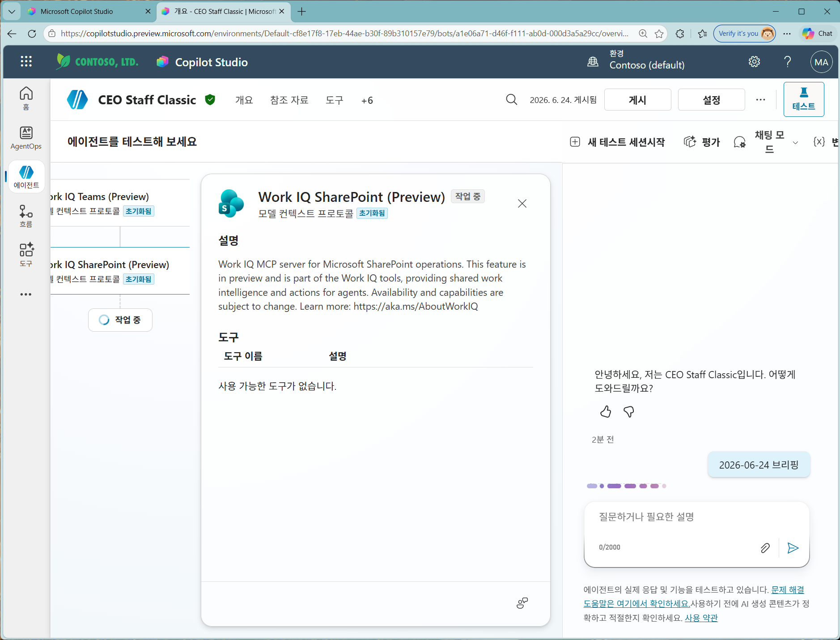Open browser settings and more menu
Screen dimensions: 840x640
[787, 34]
